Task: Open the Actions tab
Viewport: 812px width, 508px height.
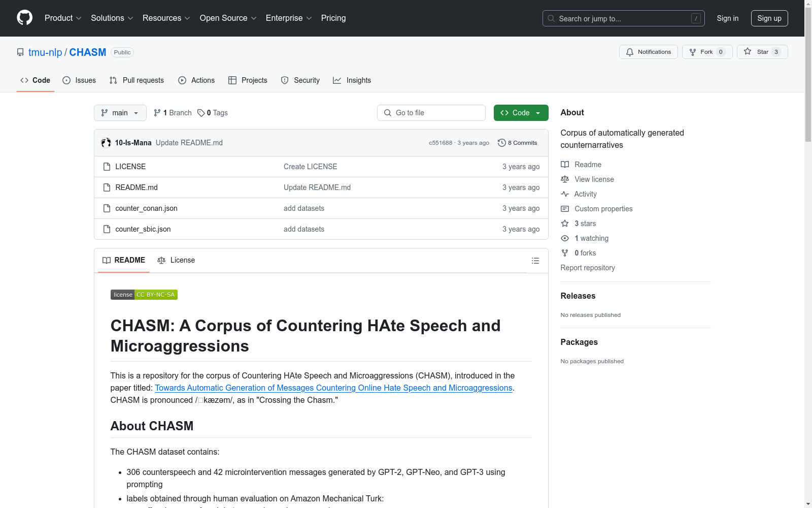Action: 196,80
